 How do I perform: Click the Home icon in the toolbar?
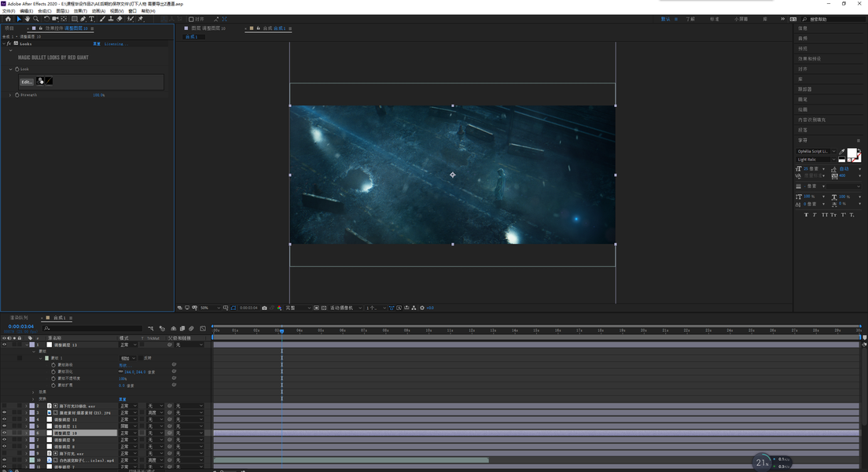tap(8, 19)
